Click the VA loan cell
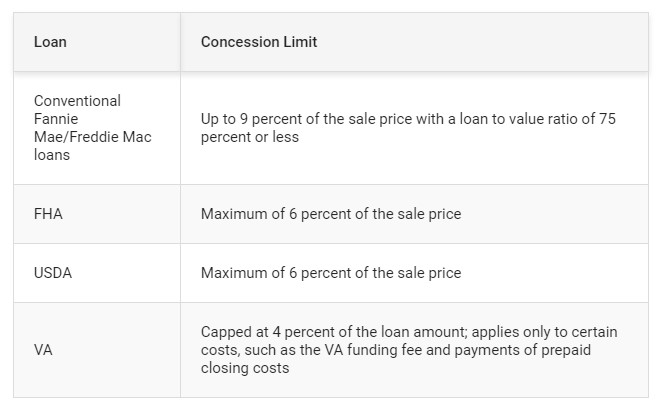The width and height of the screenshot is (667, 420). click(x=97, y=350)
